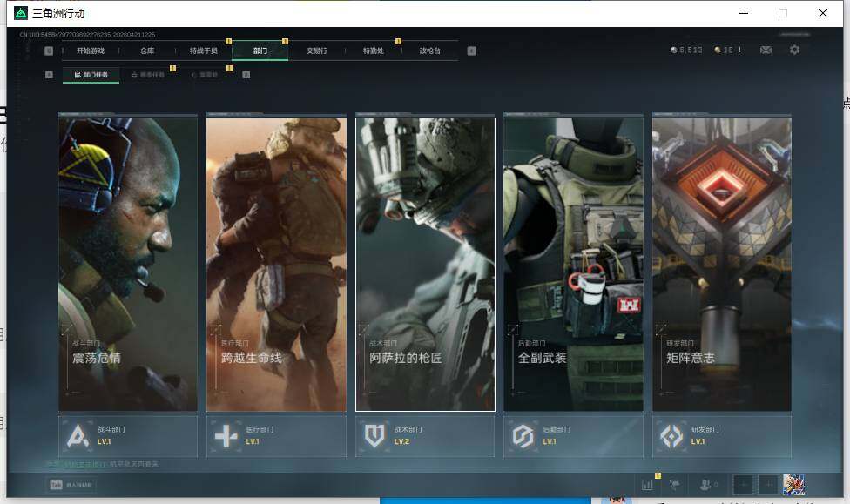
Task: Go to the 开始游戏 tab
Action: 90,51
